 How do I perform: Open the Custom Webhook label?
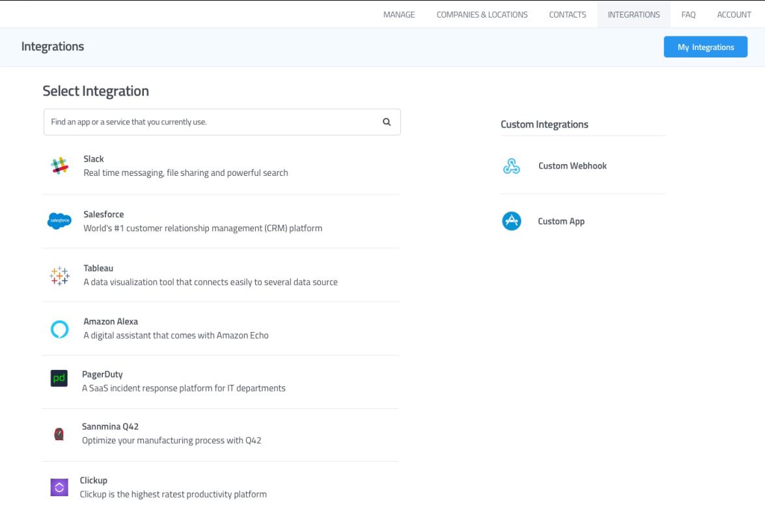[572, 166]
